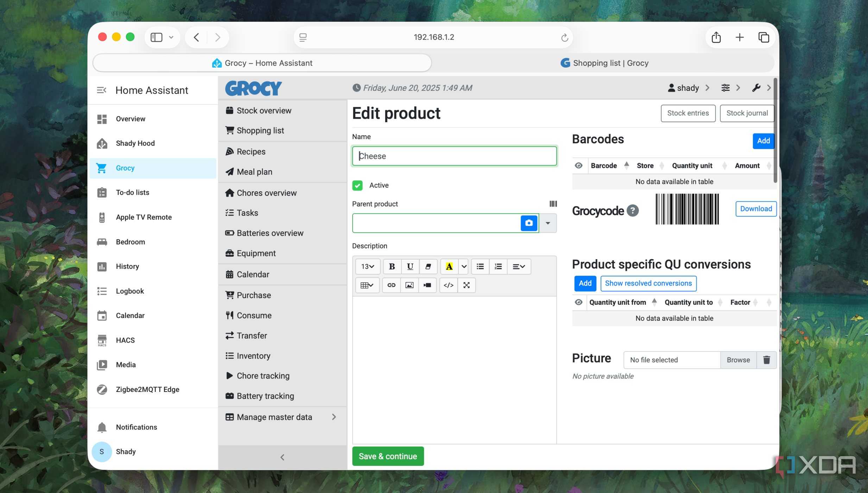Viewport: 868px width, 493px height.
Task: Open insert table dropdown
Action: (367, 285)
